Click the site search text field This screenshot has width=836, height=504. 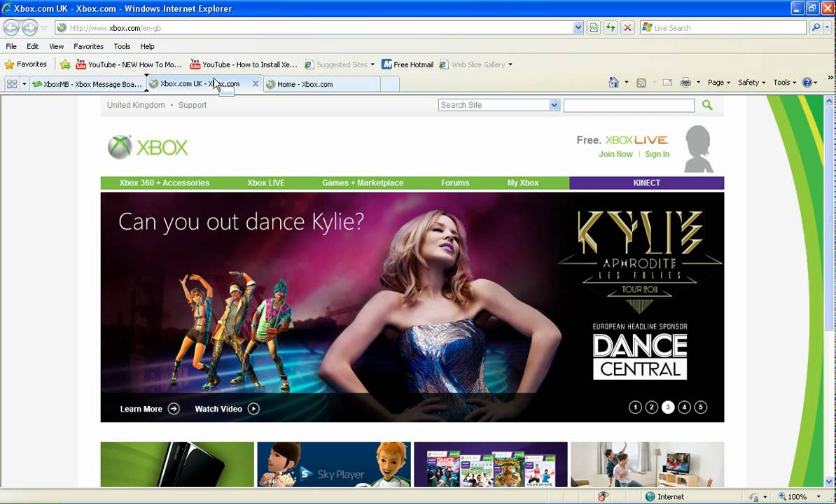629,105
